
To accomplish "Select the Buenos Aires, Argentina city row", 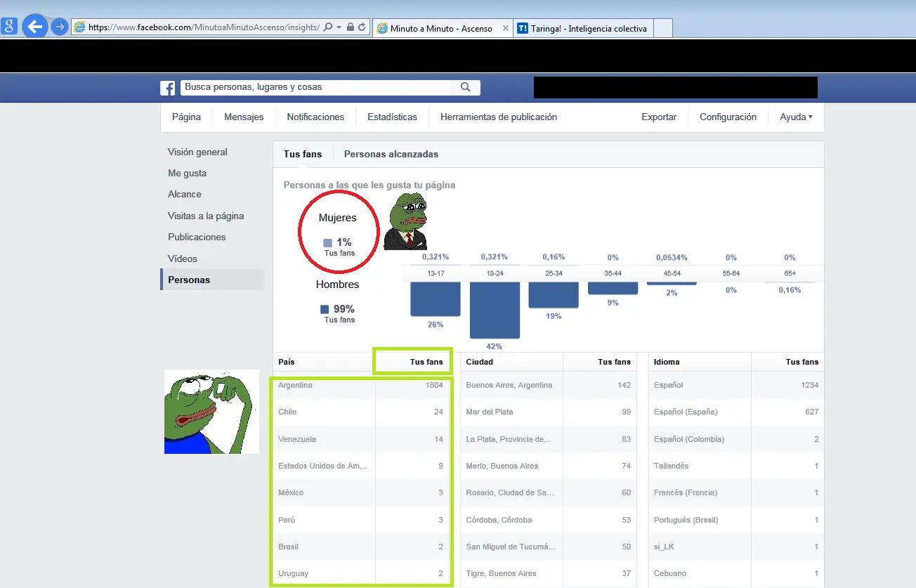I will click(x=549, y=385).
